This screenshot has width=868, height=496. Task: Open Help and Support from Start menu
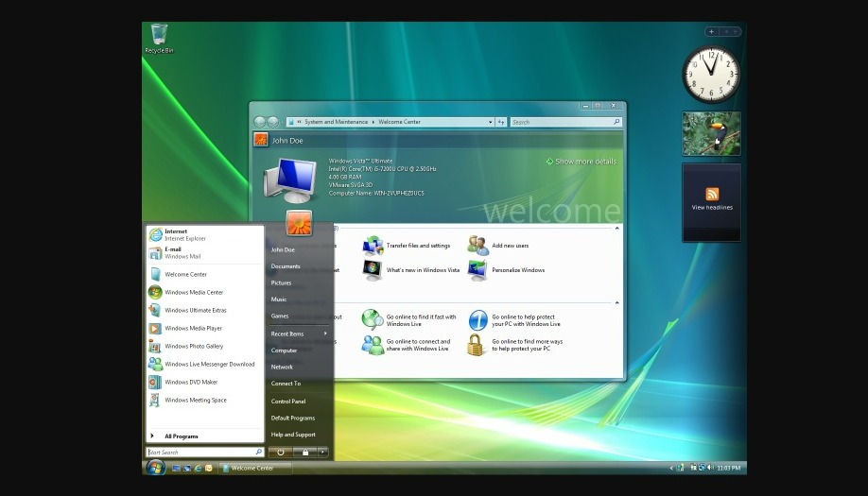(293, 435)
